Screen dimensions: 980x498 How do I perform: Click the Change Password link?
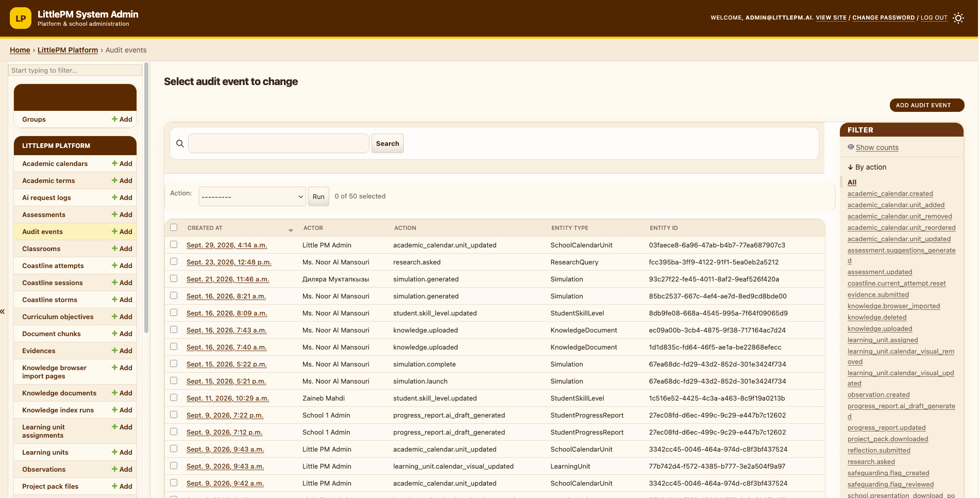click(x=884, y=18)
